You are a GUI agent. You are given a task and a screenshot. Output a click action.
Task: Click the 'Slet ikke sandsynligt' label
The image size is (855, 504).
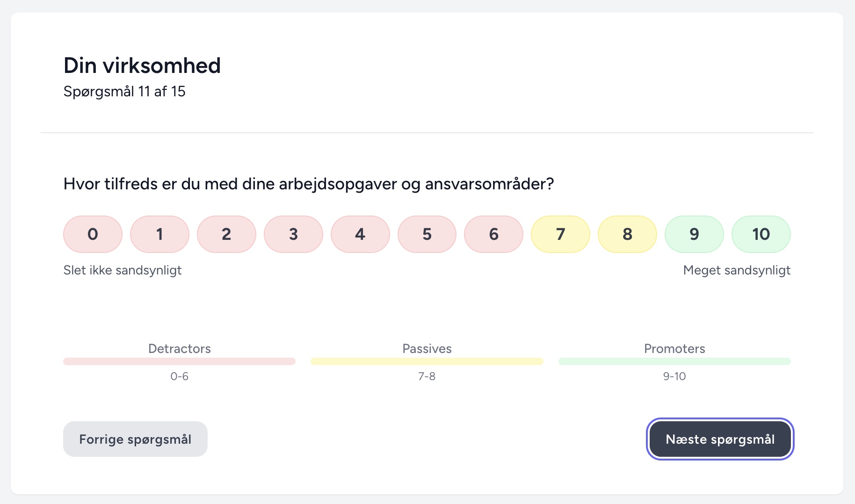(123, 270)
